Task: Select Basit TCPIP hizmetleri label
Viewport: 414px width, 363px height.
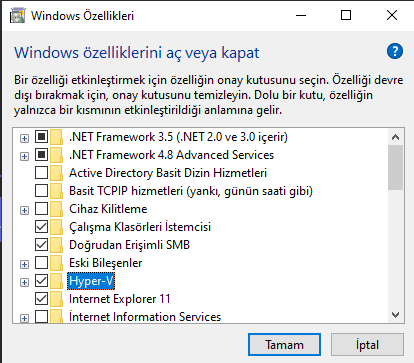Action: click(191, 191)
